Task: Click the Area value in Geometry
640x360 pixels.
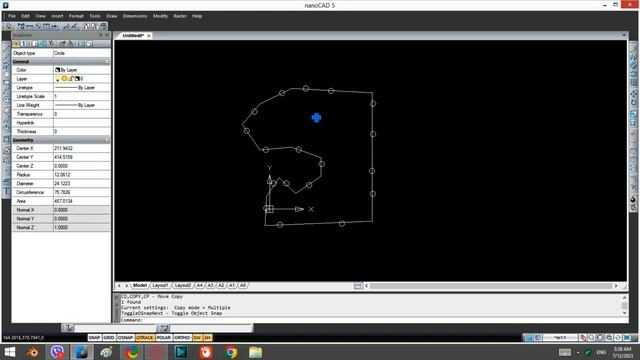Action: [x=82, y=201]
